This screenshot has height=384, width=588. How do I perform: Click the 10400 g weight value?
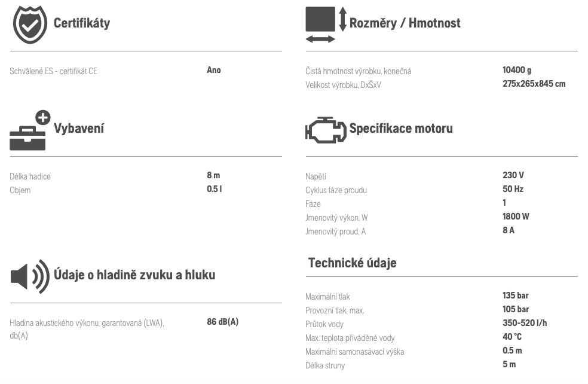(517, 70)
